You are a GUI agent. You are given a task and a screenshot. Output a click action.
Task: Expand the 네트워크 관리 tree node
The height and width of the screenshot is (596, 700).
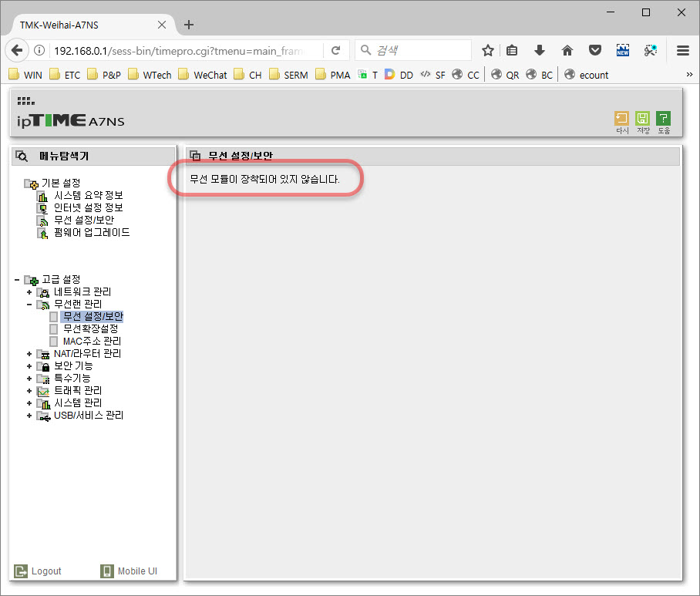(29, 292)
